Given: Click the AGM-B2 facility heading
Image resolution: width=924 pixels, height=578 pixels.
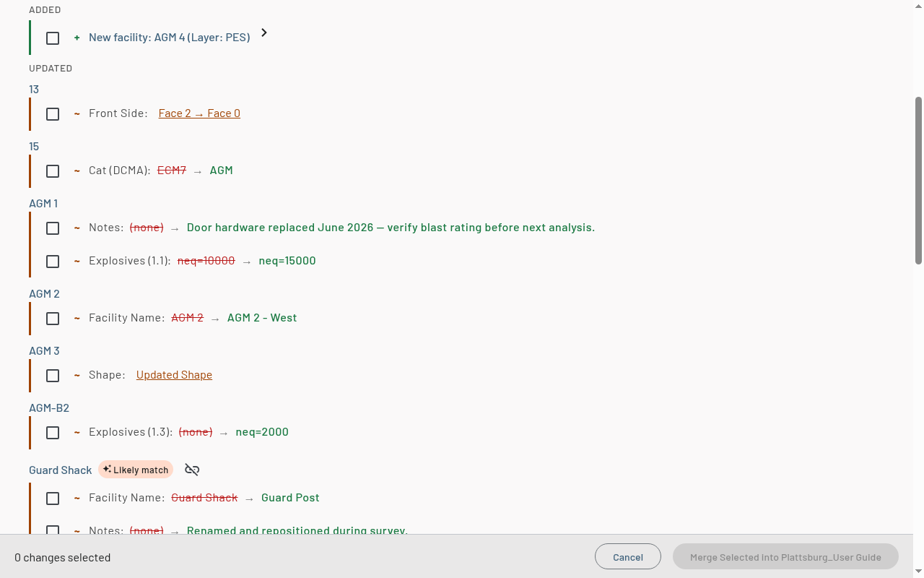Looking at the screenshot, I should [x=49, y=408].
